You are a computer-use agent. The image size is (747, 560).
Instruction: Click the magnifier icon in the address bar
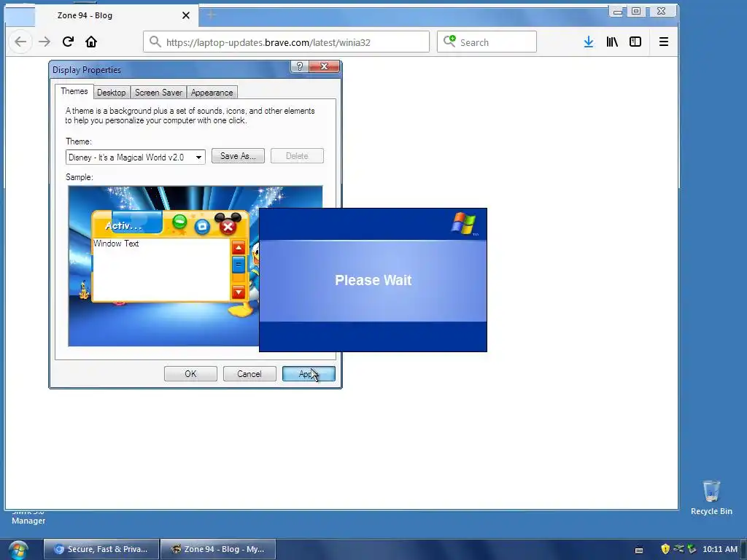(155, 42)
